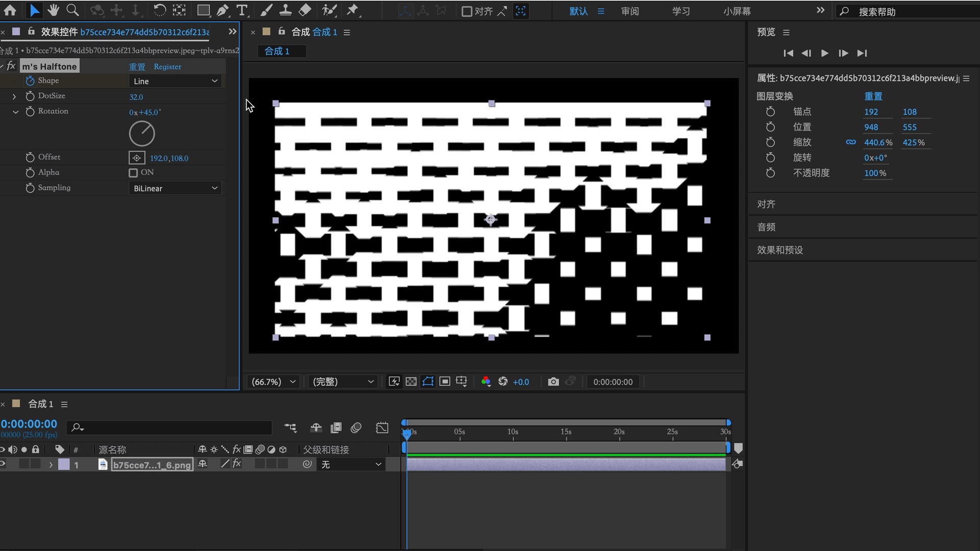Click Offset point picker crosshair button
The image size is (980, 551).
tap(137, 158)
